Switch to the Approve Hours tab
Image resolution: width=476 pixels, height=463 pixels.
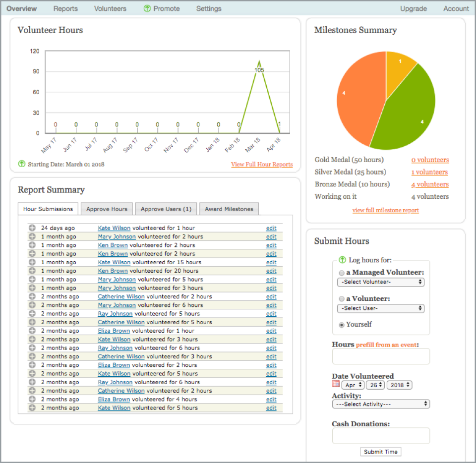click(x=107, y=209)
